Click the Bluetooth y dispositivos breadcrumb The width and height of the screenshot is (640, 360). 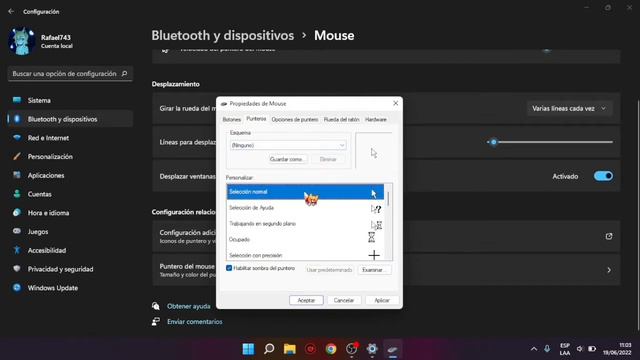click(x=223, y=36)
